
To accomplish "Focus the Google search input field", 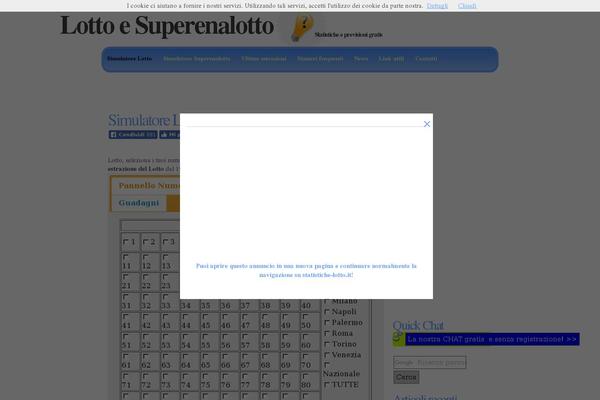I will (429, 362).
